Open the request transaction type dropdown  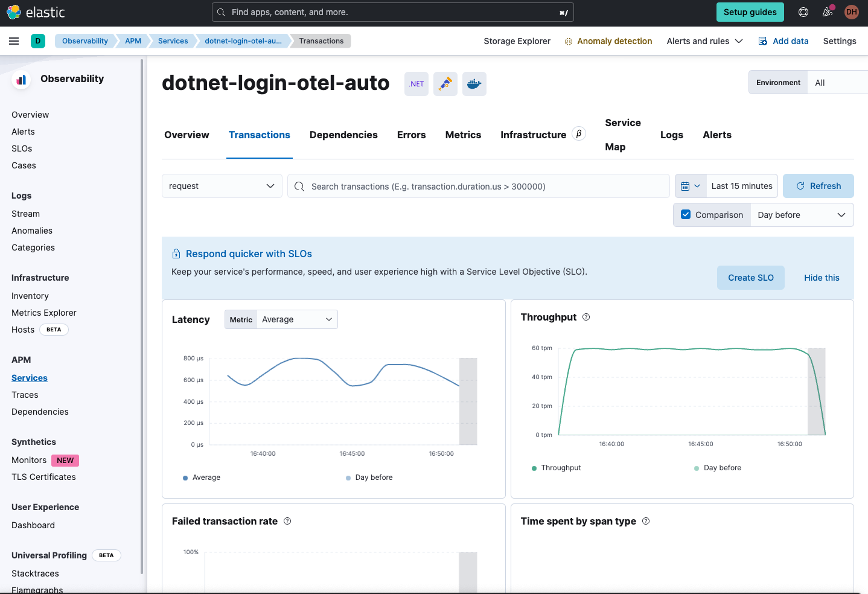click(222, 186)
